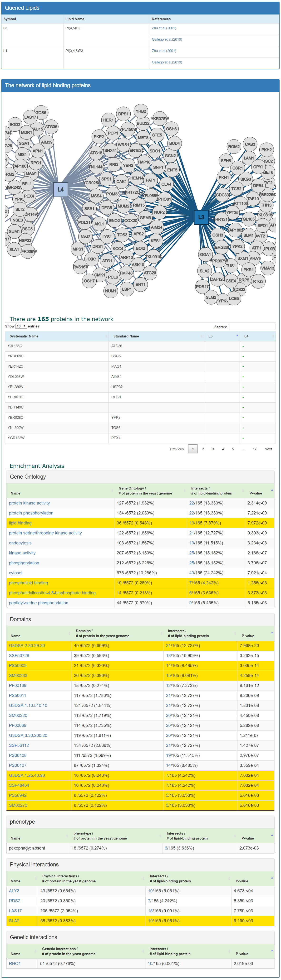The height and width of the screenshot is (980, 281).
Task: Jump to page 17 of protein table
Action: [255, 449]
